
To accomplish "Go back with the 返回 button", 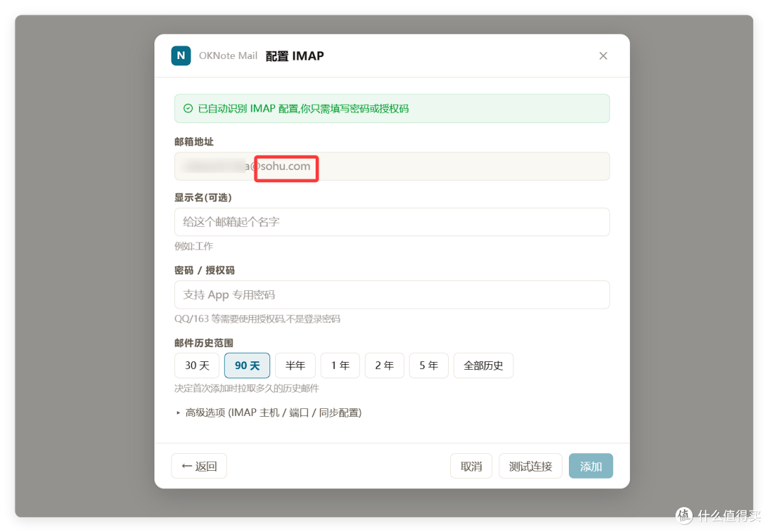I will [199, 466].
